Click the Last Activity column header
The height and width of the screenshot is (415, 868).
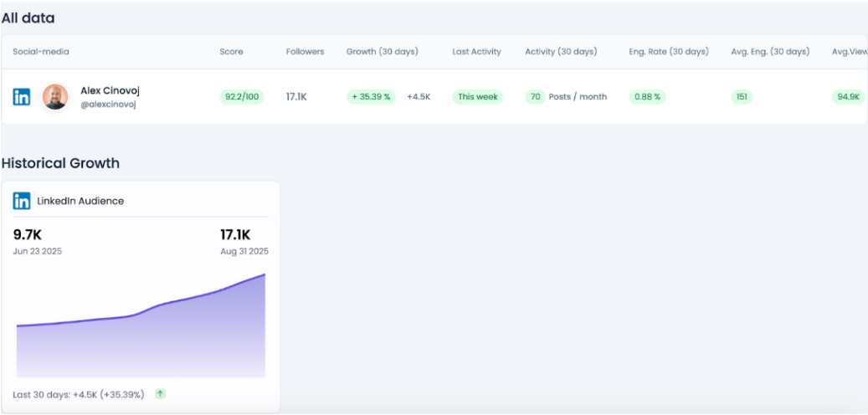pos(476,52)
